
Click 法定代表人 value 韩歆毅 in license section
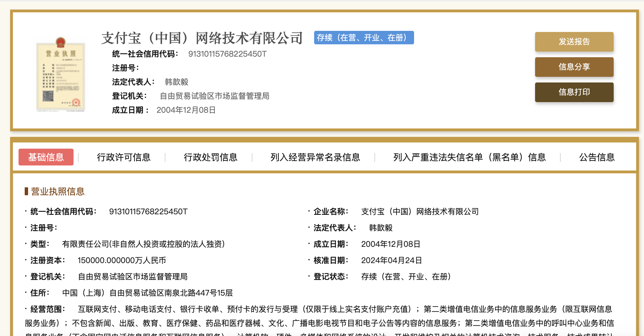tap(381, 228)
